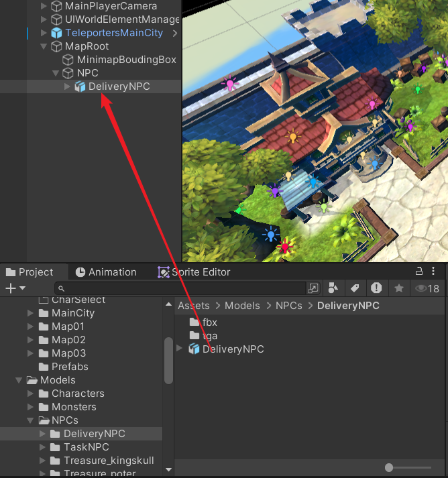Image resolution: width=448 pixels, height=478 pixels.
Task: Click the search by import log type icon
Action: pos(376,288)
